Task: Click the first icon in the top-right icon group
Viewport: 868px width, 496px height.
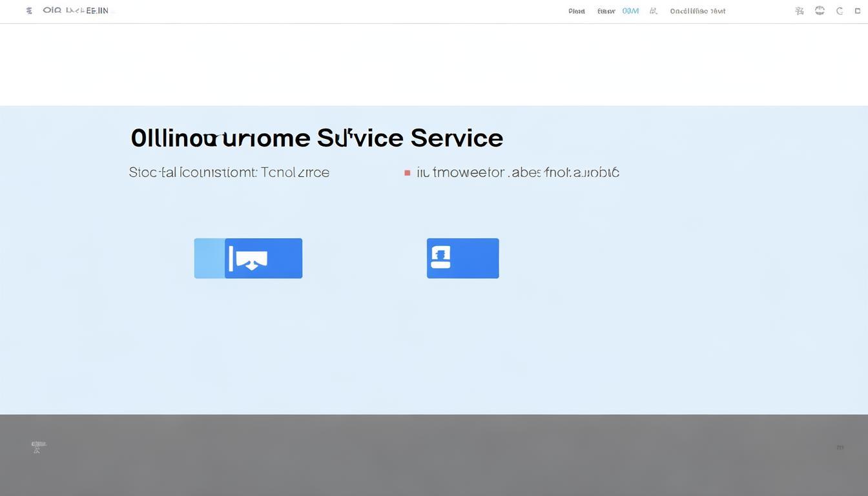Action: click(800, 11)
